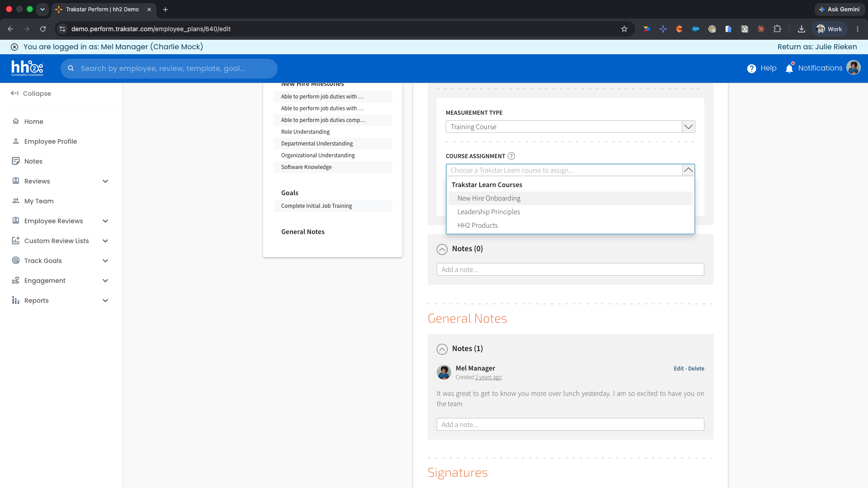Collapse the Notes (0) section
The image size is (868, 488).
[x=442, y=249]
